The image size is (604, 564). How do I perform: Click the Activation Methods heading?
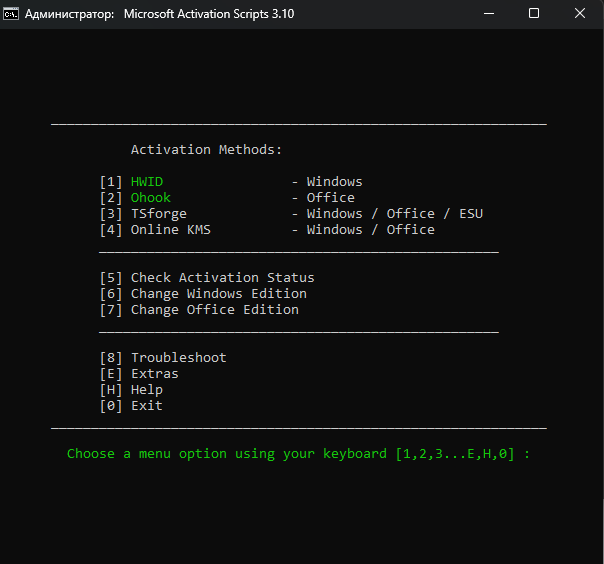tap(206, 150)
